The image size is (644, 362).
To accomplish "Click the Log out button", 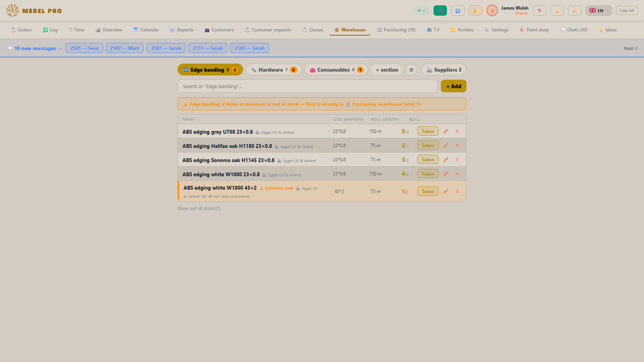I will point(627,10).
